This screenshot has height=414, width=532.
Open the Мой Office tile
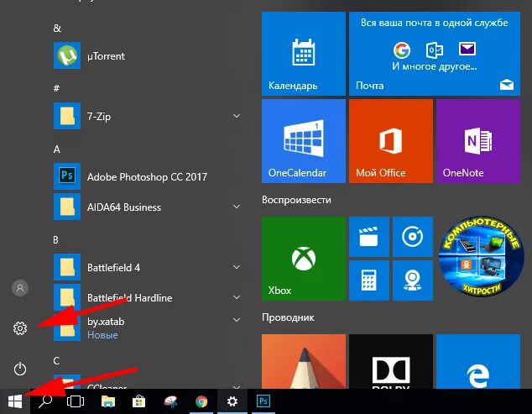tap(391, 141)
